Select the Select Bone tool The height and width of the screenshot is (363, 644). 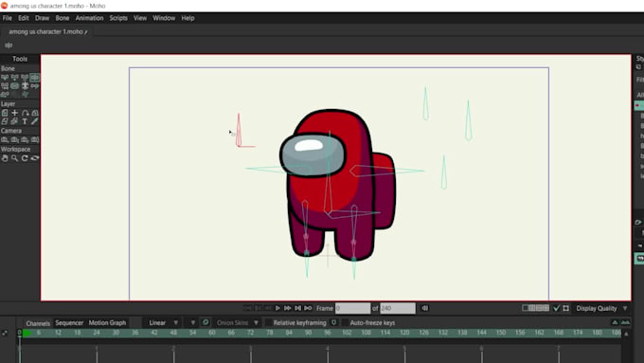coord(5,77)
